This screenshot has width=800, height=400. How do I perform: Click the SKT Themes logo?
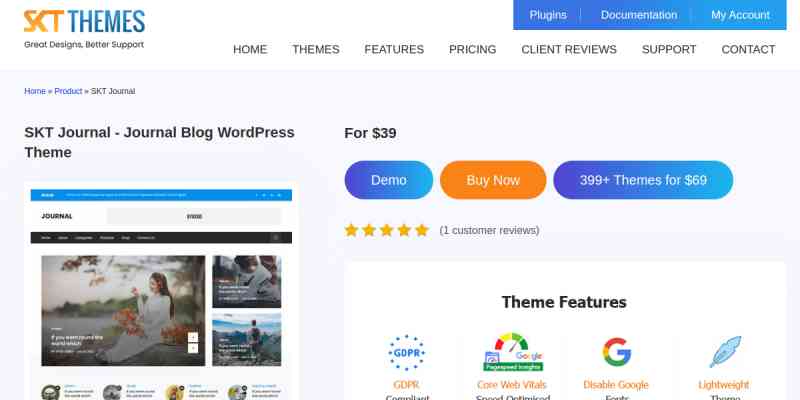(84, 29)
